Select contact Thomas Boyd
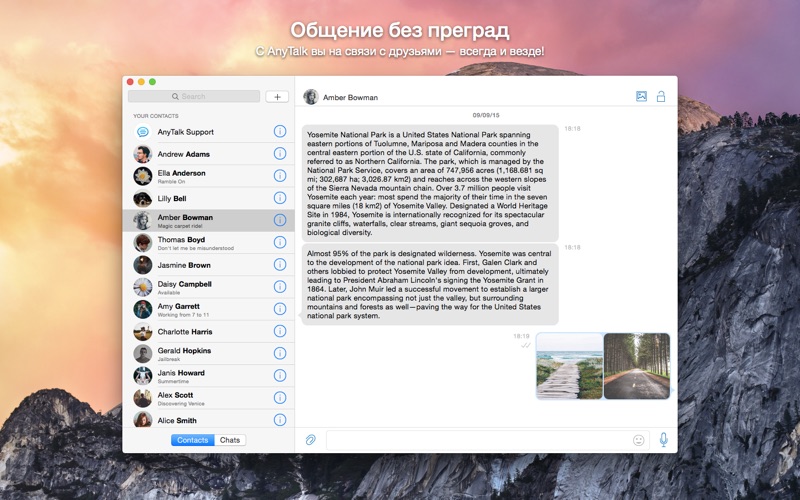 tap(208, 242)
